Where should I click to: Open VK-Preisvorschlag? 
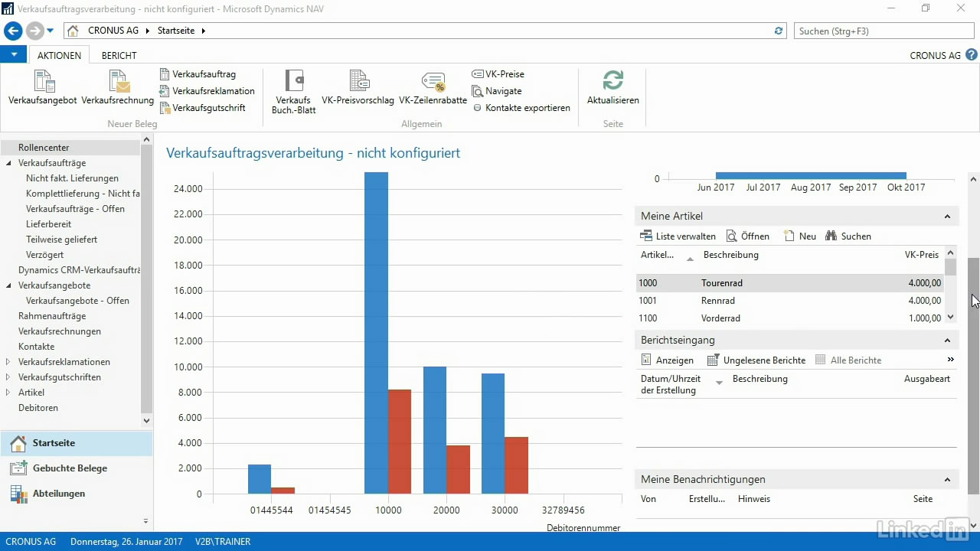pos(358,88)
